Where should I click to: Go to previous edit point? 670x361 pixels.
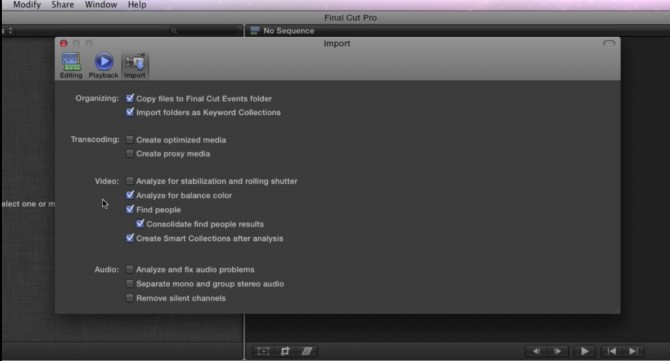pyautogui.click(x=612, y=351)
